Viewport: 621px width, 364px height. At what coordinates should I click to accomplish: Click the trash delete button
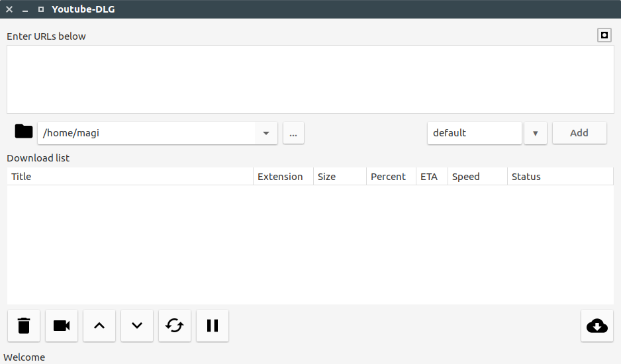pyautogui.click(x=24, y=326)
